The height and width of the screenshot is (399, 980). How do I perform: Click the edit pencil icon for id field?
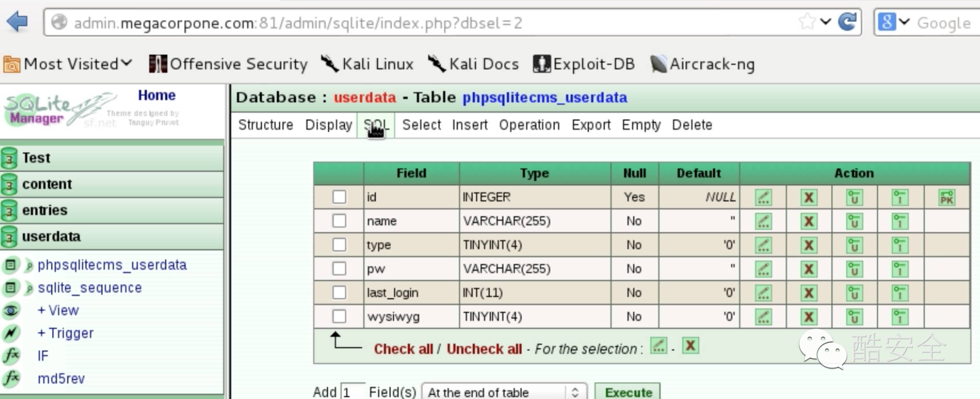pyautogui.click(x=763, y=197)
